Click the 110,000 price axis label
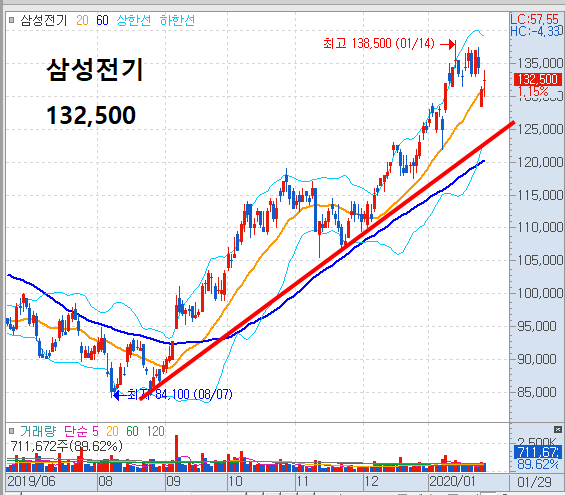The image size is (565, 495). pos(540,227)
